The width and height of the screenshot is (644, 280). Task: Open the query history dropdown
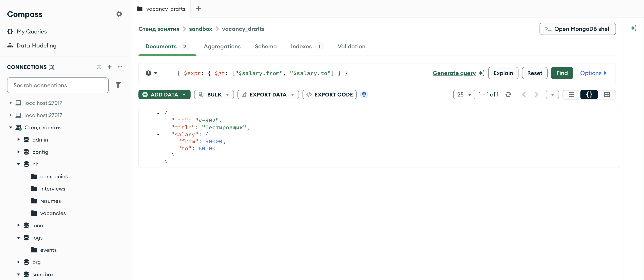tap(152, 73)
